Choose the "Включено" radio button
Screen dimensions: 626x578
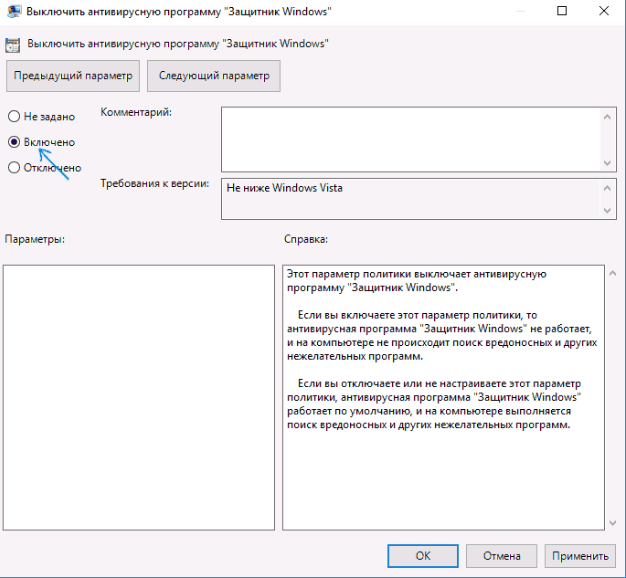[x=14, y=143]
